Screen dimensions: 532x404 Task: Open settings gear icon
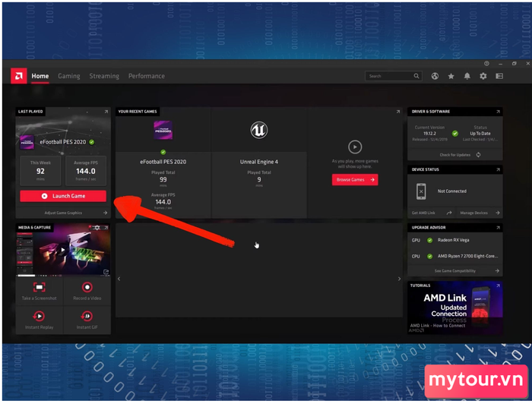(483, 76)
